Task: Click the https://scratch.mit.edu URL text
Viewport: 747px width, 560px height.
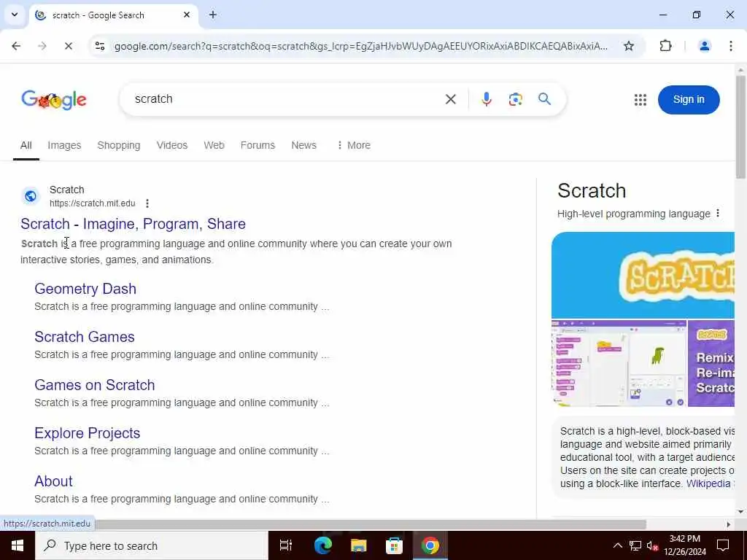Action: click(x=93, y=203)
